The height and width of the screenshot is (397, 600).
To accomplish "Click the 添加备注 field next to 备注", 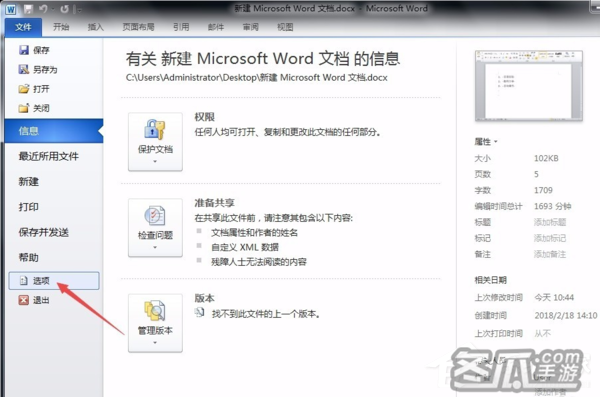I will [x=550, y=254].
